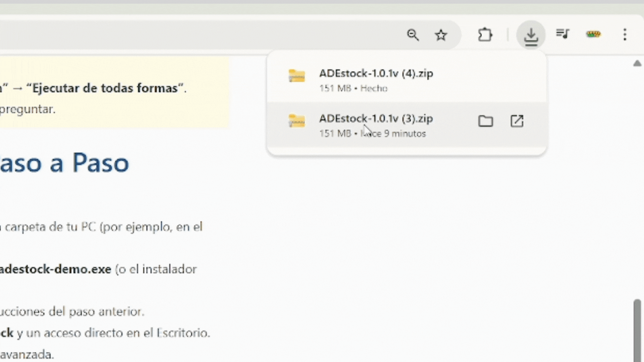Click the "Hace 9 minutos" status text

click(x=393, y=134)
